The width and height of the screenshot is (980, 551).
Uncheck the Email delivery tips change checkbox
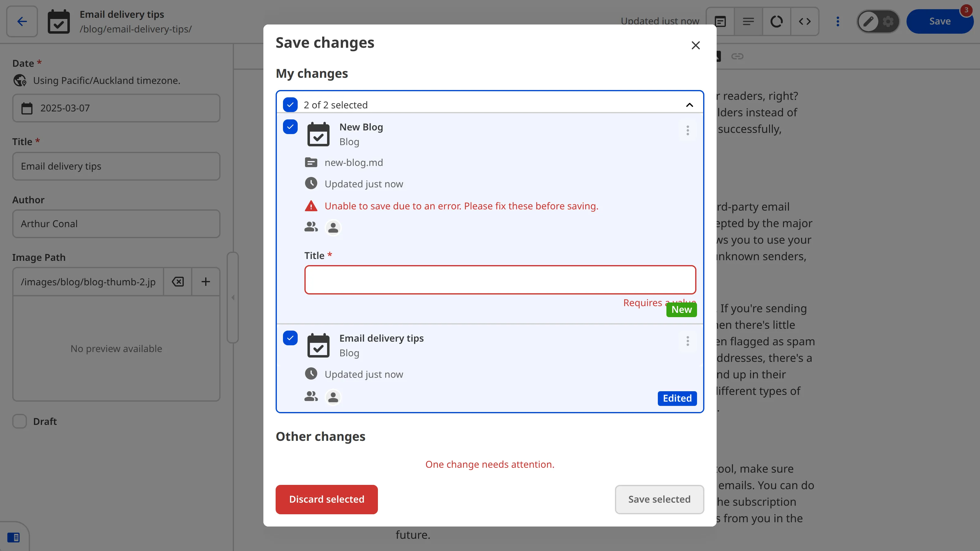click(290, 338)
